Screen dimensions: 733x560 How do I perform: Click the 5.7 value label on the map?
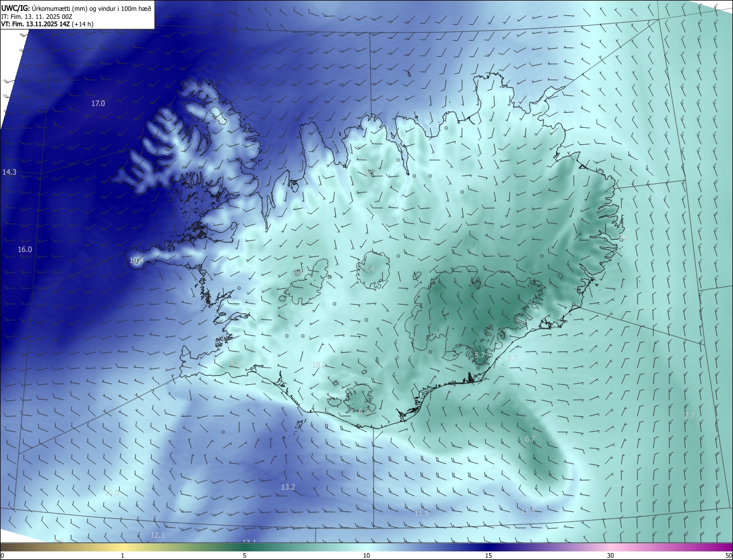click(480, 355)
